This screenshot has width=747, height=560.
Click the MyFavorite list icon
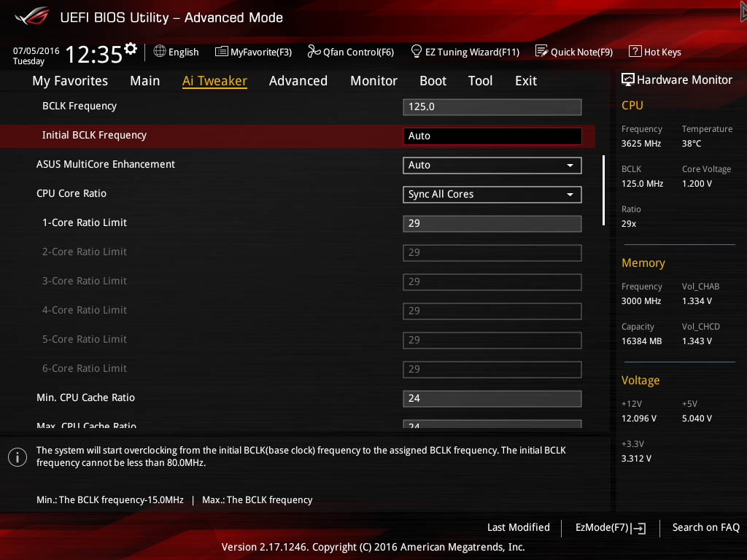222,52
